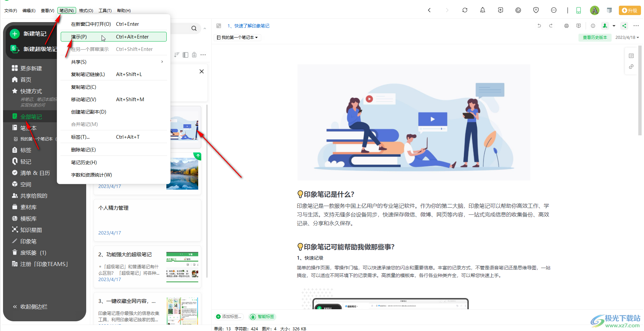Screen dimensions: 644x331
Task: Click the list view layout icon
Action: pos(185,55)
